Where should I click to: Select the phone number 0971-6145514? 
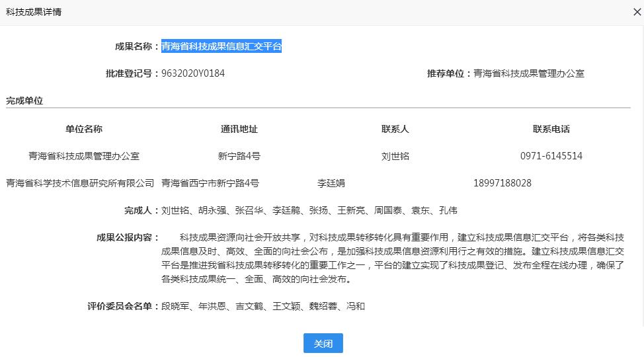[x=551, y=157]
